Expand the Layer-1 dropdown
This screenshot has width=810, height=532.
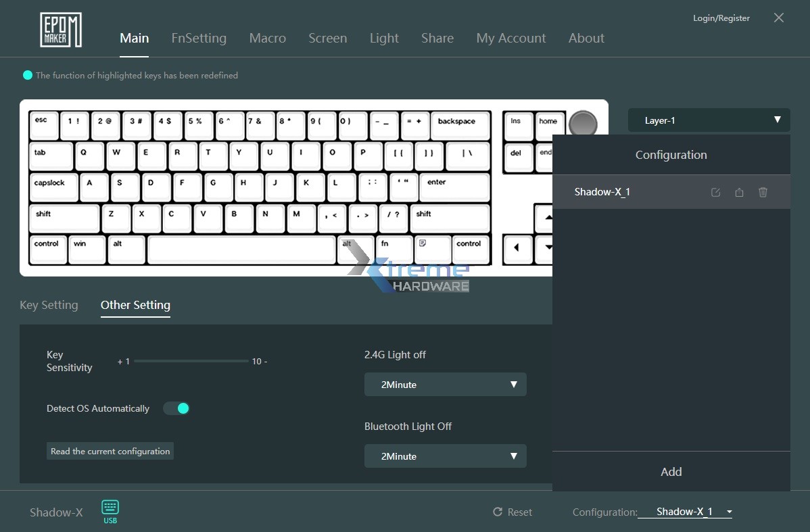click(709, 120)
